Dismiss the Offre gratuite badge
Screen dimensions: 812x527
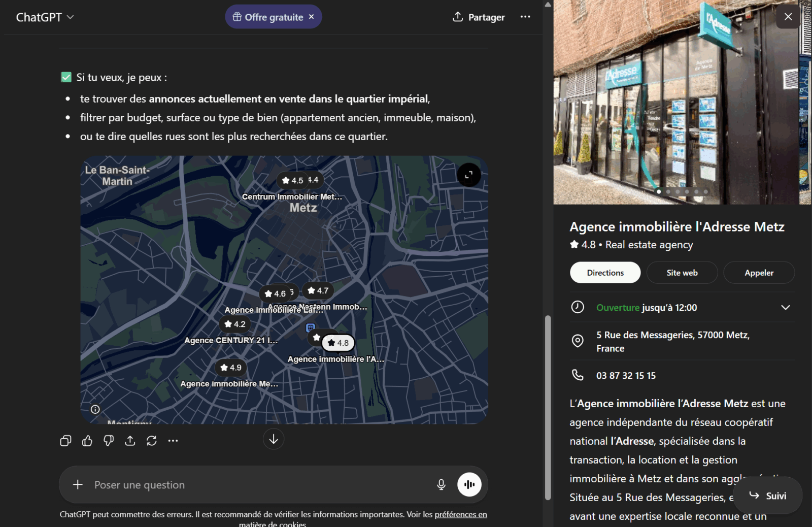tap(312, 17)
